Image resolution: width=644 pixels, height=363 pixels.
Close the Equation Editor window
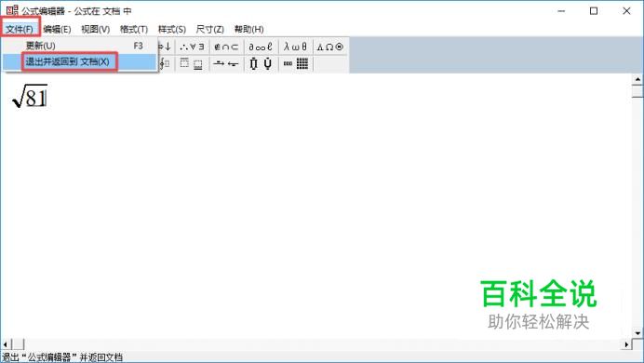(x=626, y=10)
